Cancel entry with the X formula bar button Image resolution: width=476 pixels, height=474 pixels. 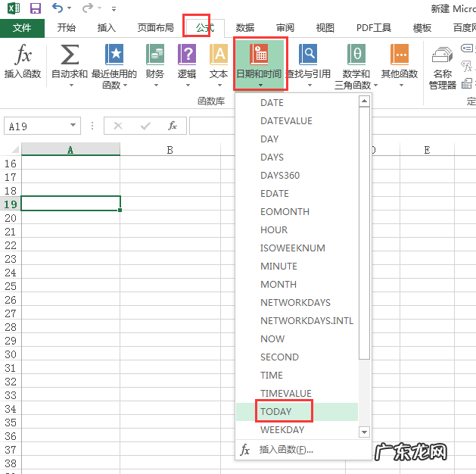pyautogui.click(x=118, y=126)
